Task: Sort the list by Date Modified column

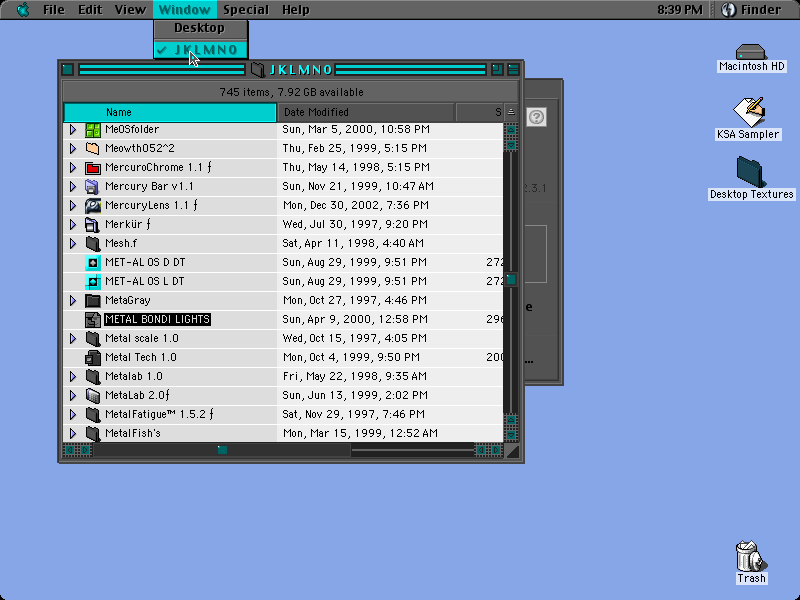Action: 366,112
